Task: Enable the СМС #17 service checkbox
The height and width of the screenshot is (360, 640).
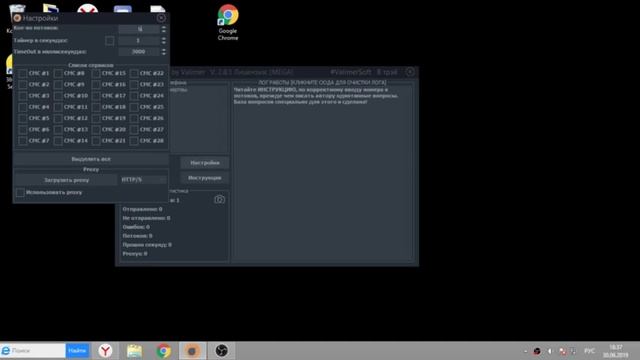Action: pos(96,96)
